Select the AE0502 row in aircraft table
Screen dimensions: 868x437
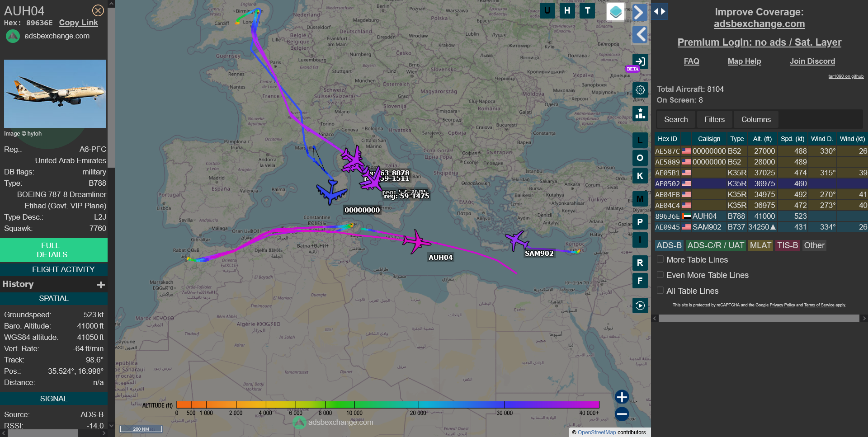pyautogui.click(x=761, y=183)
